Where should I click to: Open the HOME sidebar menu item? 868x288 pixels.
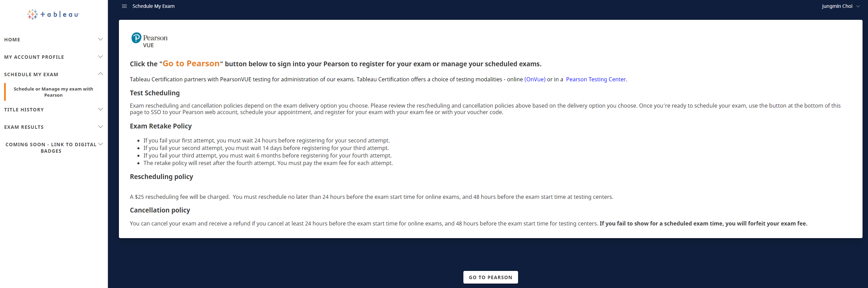tap(12, 40)
